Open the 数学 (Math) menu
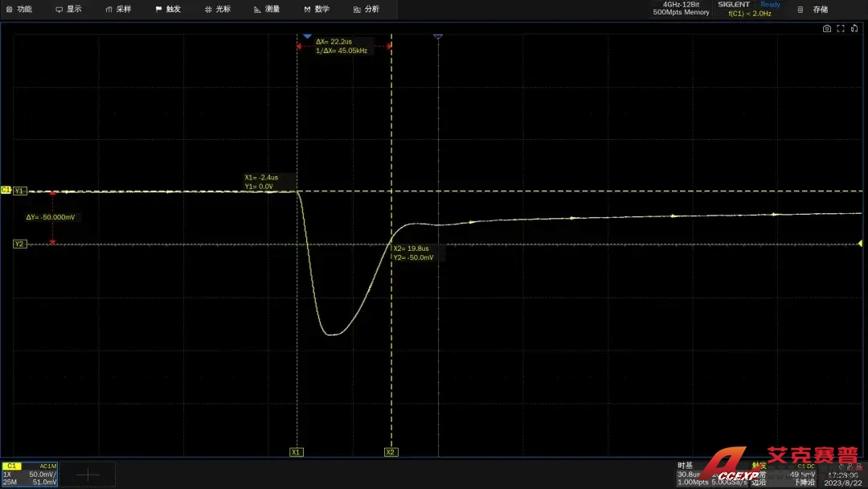This screenshot has width=868, height=489. (317, 9)
